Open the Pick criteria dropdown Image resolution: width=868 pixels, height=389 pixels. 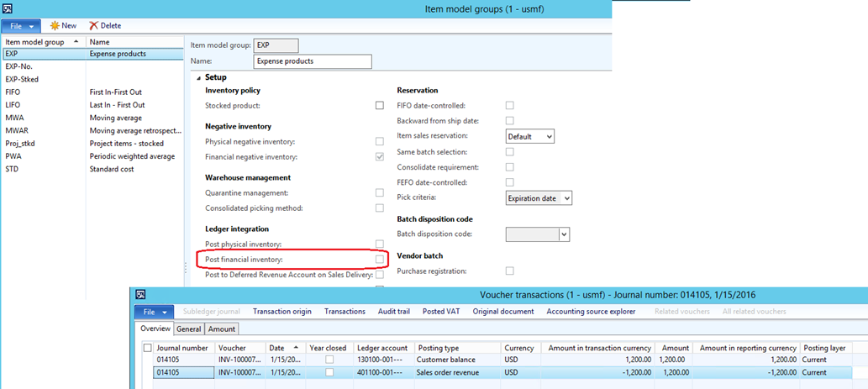566,198
